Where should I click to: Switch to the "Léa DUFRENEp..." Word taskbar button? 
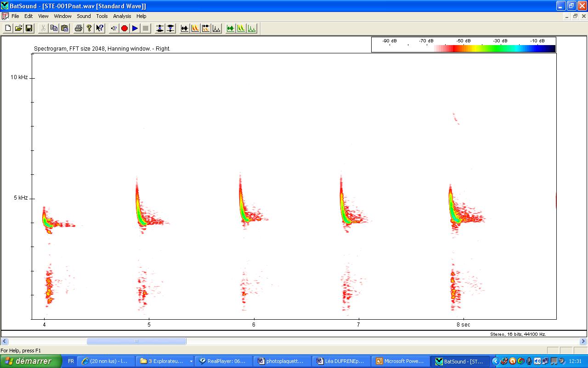click(x=342, y=361)
